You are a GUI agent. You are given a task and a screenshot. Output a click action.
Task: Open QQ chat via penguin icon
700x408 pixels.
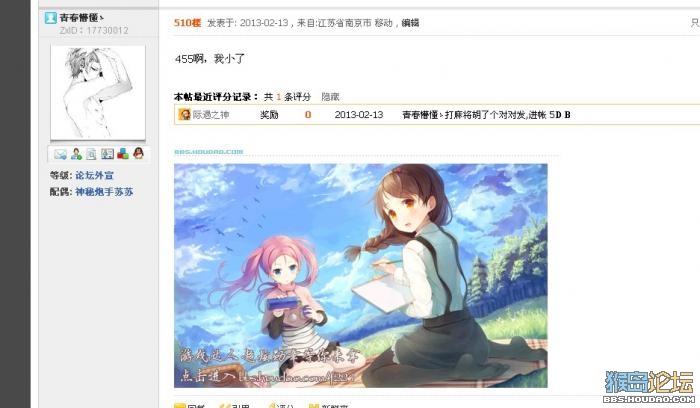point(138,154)
